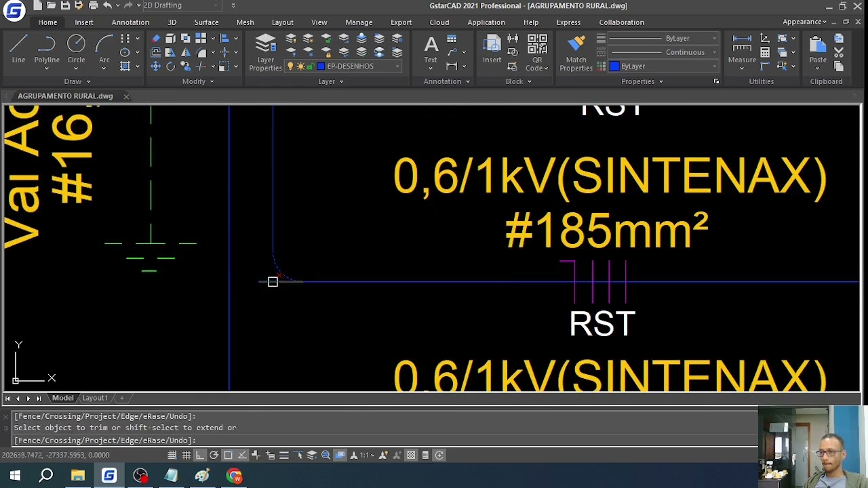The width and height of the screenshot is (868, 488).
Task: Click the Save icon in quick access
Action: tap(65, 5)
